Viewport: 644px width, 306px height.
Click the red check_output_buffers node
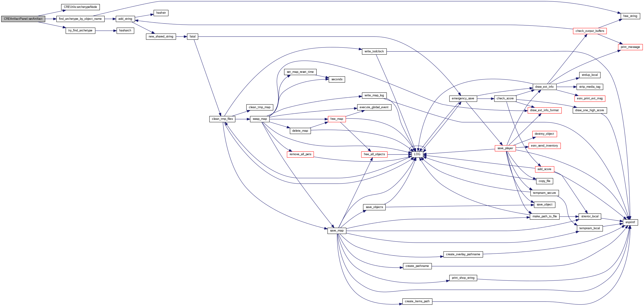point(589,31)
